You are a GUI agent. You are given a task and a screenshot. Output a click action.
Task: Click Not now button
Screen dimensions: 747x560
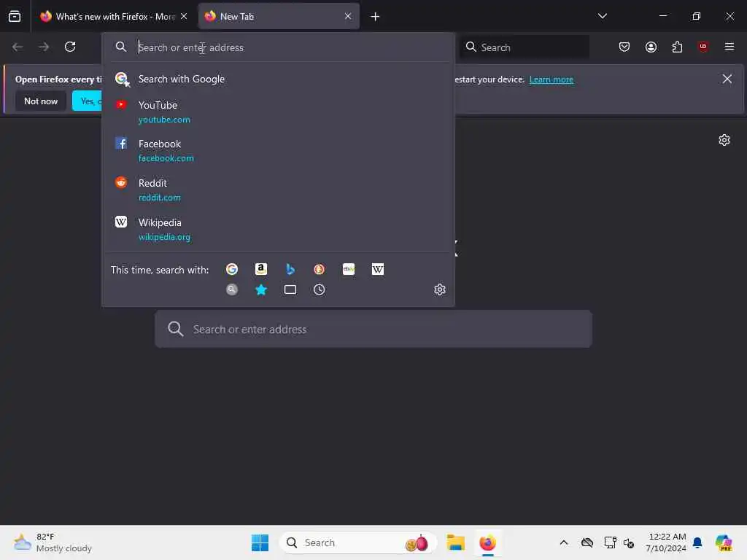(x=41, y=101)
